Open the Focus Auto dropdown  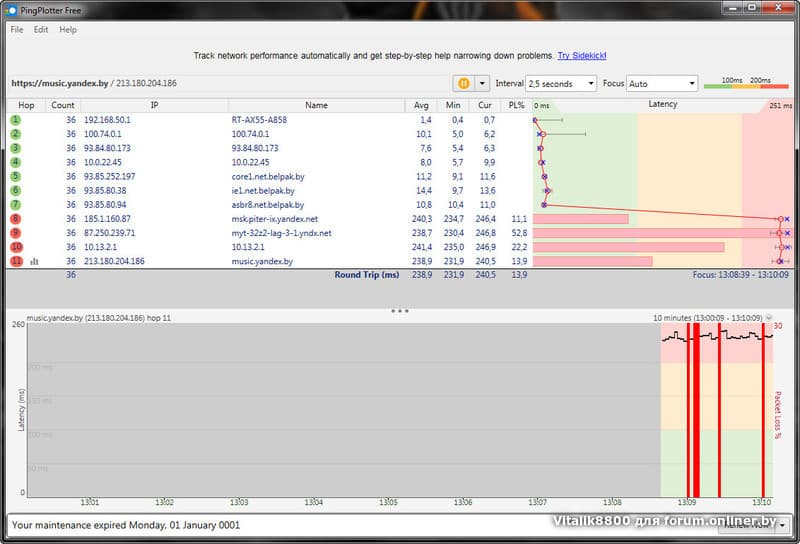(x=661, y=84)
